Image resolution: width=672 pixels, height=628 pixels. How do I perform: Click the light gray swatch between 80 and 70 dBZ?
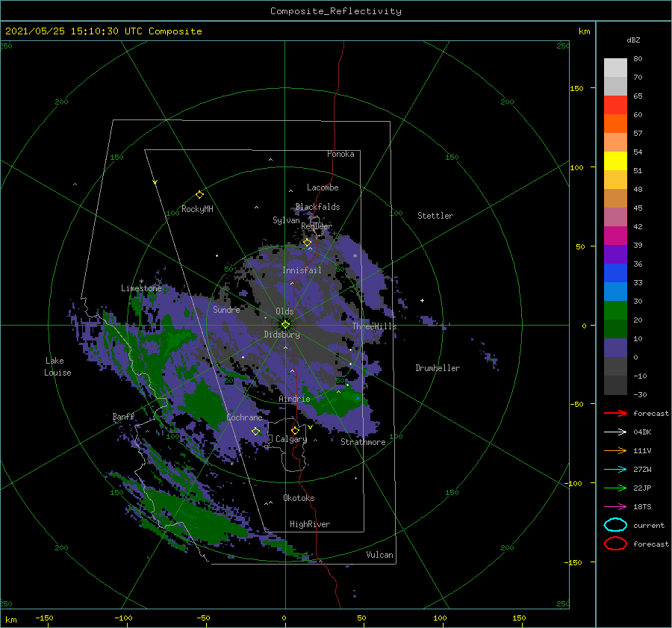pos(615,68)
